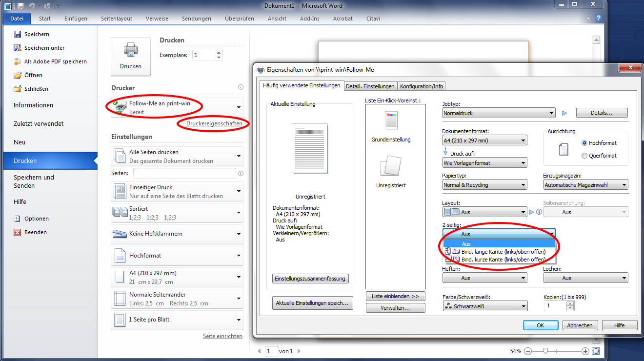Click Liste einblenden >> button
The width and height of the screenshot is (644, 361).
click(395, 296)
